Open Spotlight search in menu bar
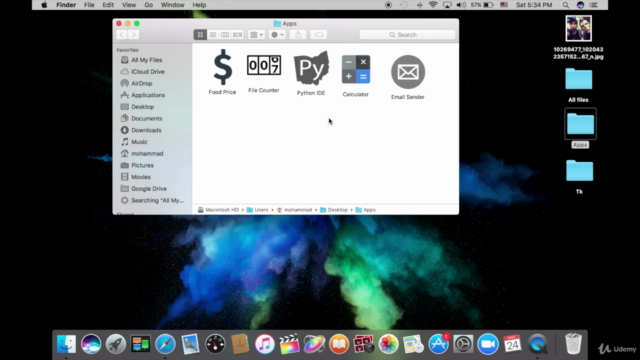The image size is (640, 360). click(566, 5)
